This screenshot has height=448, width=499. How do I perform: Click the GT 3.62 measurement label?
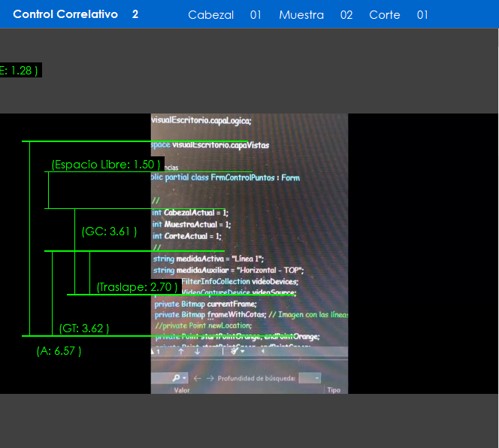coord(83,328)
